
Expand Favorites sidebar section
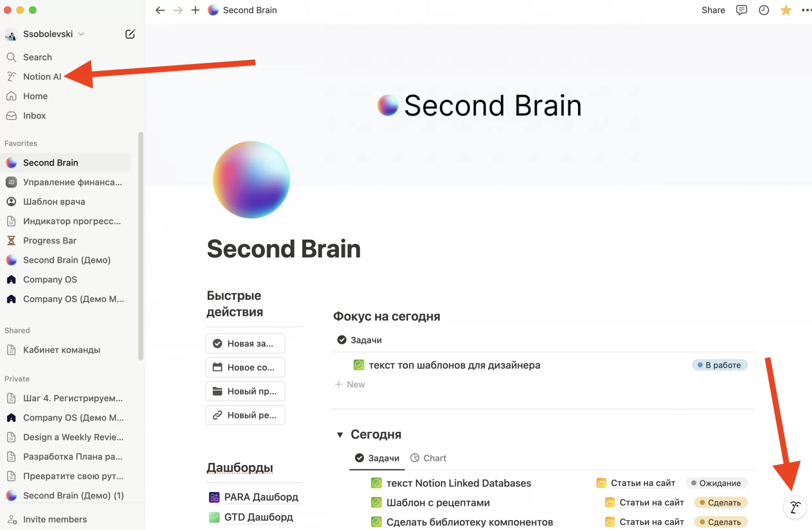coord(21,143)
